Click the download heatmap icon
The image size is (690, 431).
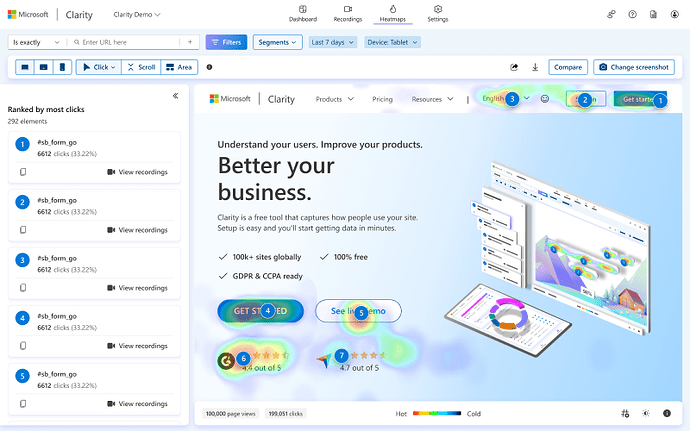(x=535, y=67)
